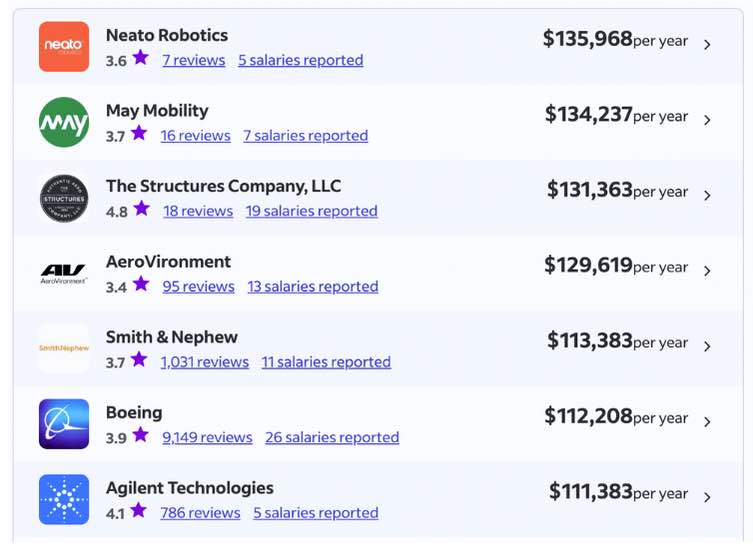Viewport: 753px width, 548px height.
Task: Expand Agilent Technologies row chevron
Action: point(707,497)
